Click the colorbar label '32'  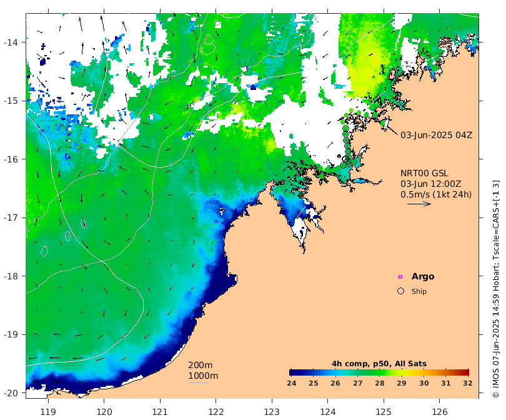tap(468, 383)
